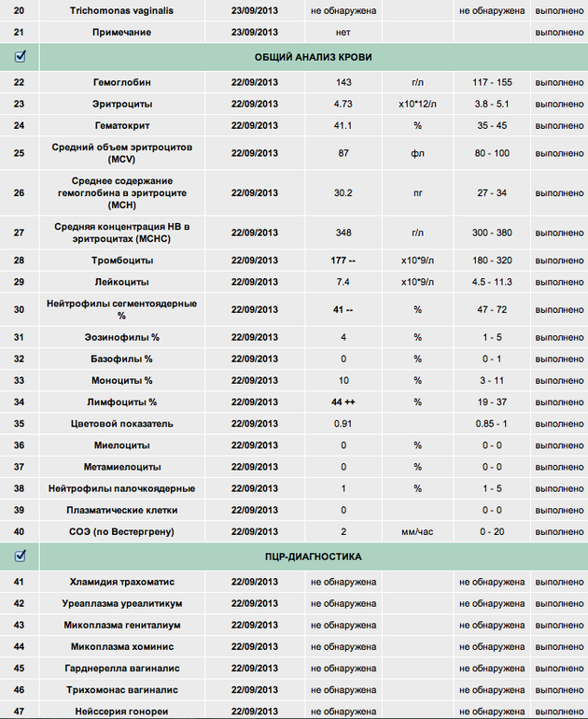Viewport: 588px width, 719px height.
Task: Click the Примечание row name
Action: (122, 32)
